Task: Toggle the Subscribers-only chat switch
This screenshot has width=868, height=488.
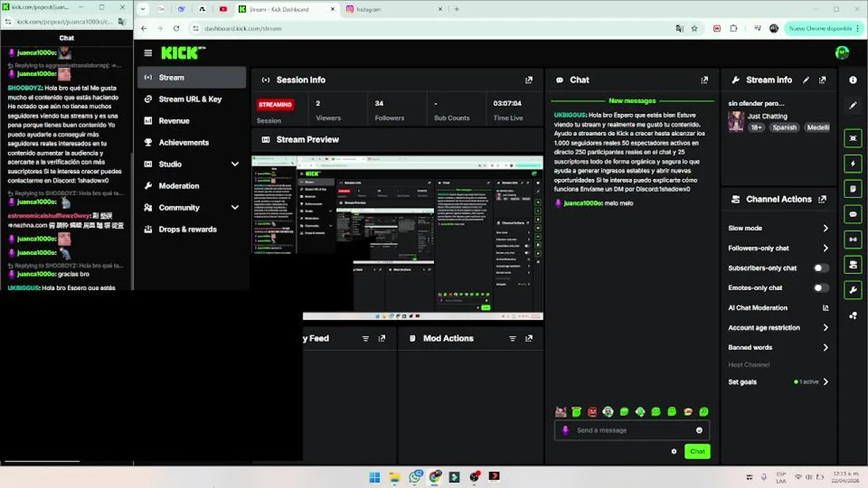Action: pos(821,268)
